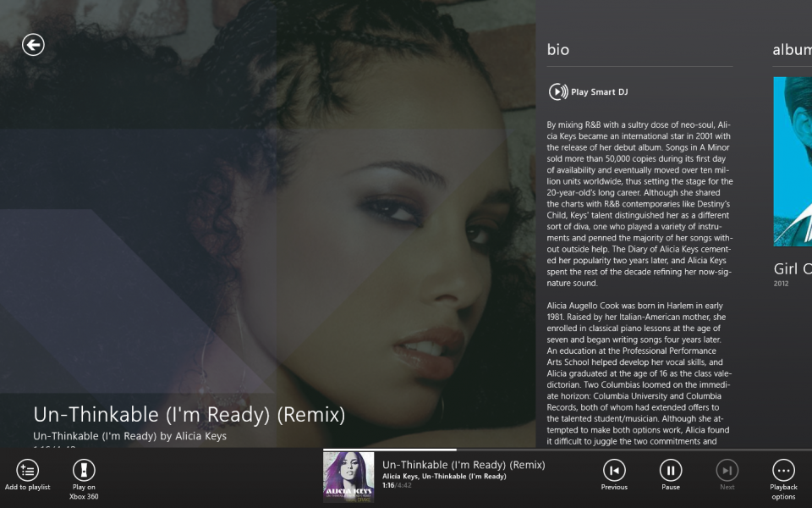This screenshot has height=508, width=812.
Task: Open the Alicia Keys album art thumbnail
Action: coord(348,477)
